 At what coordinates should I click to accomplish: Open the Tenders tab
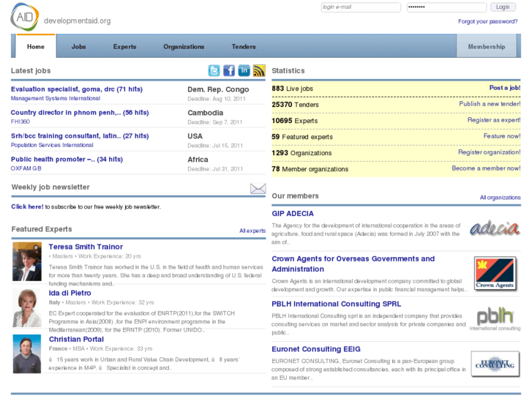(244, 47)
